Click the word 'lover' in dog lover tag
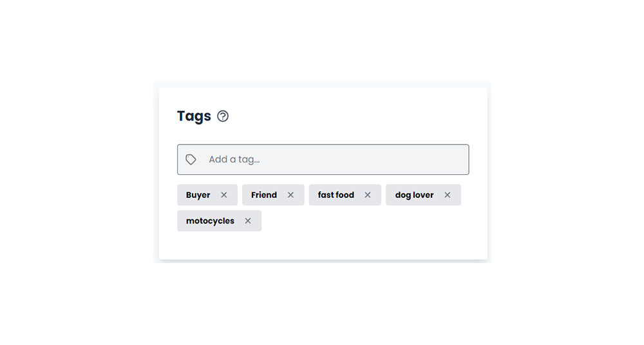 click(x=424, y=195)
